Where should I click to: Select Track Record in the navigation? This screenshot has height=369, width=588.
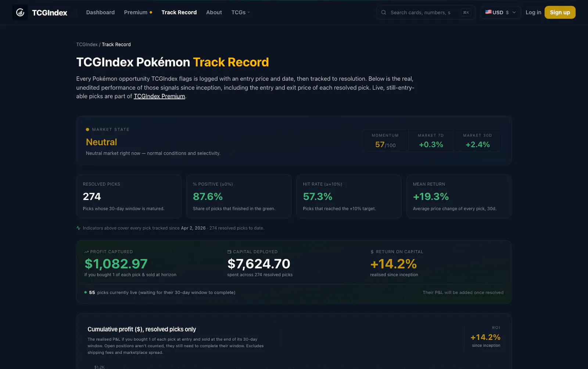[179, 12]
